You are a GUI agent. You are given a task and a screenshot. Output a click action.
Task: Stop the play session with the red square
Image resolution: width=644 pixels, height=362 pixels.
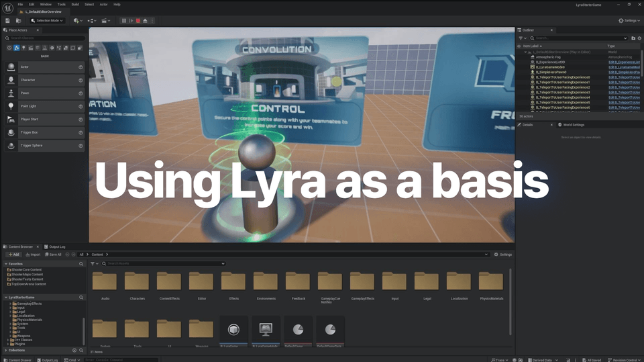click(x=138, y=21)
